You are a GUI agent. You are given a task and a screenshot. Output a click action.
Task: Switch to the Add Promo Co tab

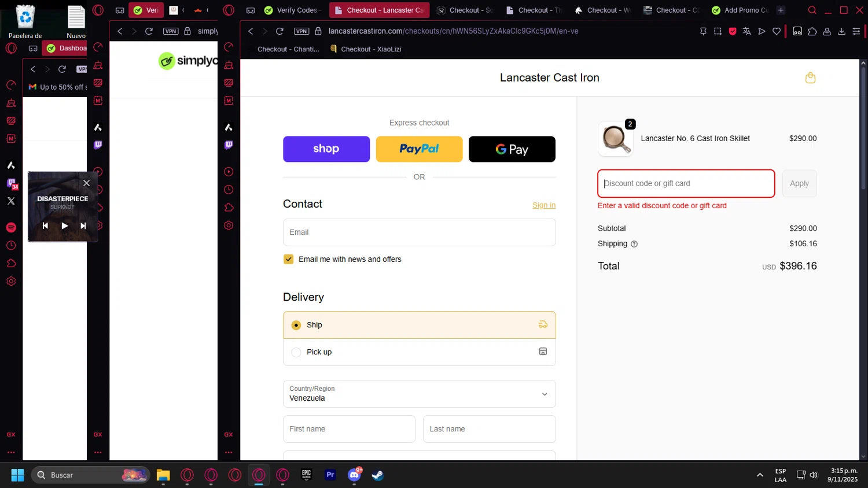(741, 10)
